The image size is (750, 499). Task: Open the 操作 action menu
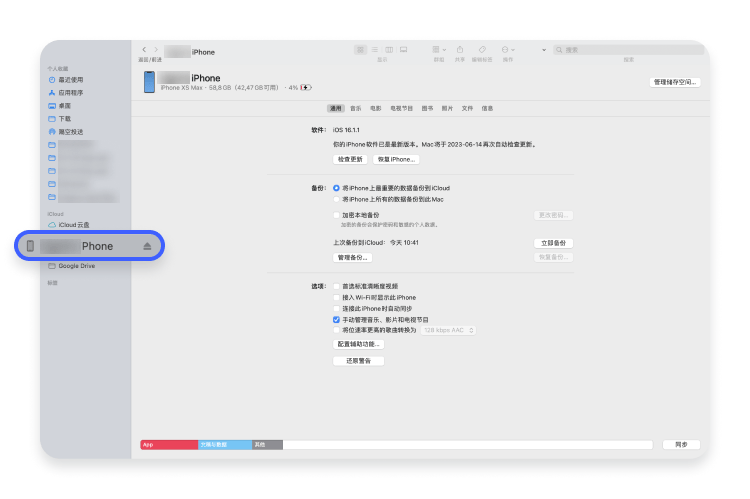click(x=507, y=50)
